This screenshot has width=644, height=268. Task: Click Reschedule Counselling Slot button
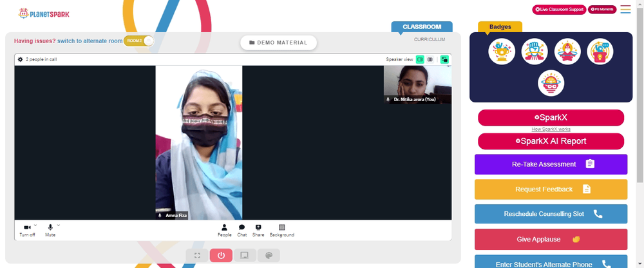(551, 214)
